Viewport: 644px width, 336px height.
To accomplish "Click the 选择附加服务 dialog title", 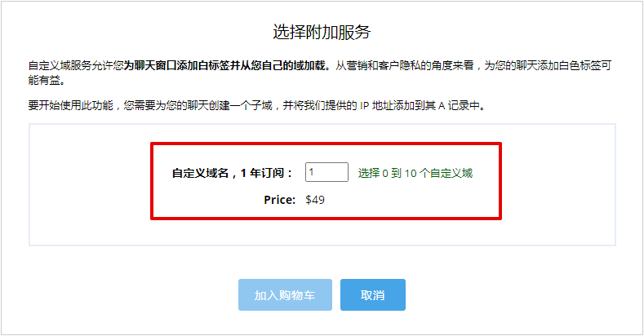I will [x=322, y=33].
